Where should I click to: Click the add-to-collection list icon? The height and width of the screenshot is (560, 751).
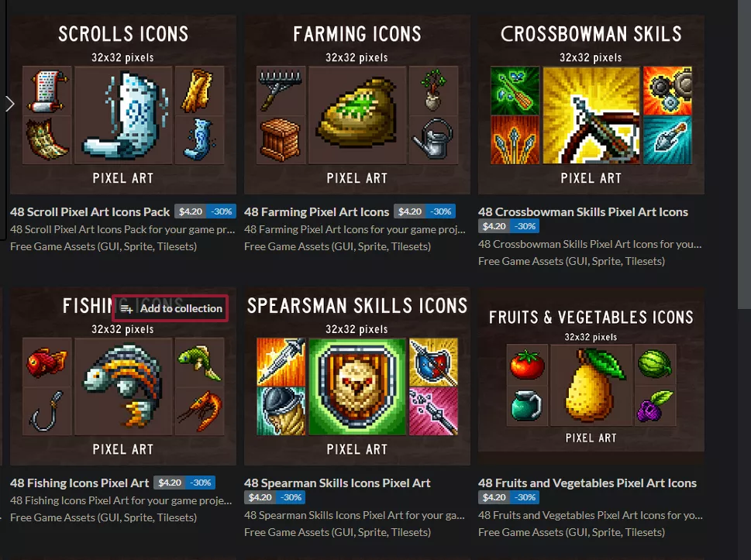(126, 309)
